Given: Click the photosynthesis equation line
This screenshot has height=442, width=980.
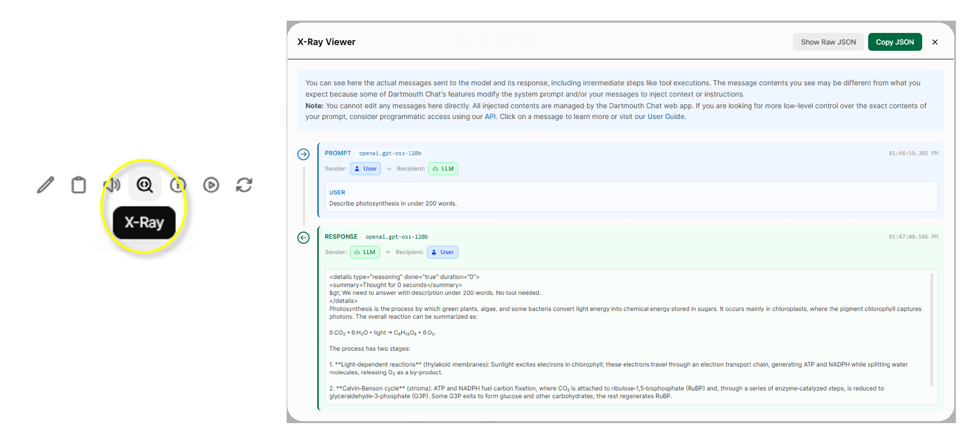Looking at the screenshot, I should coord(382,333).
